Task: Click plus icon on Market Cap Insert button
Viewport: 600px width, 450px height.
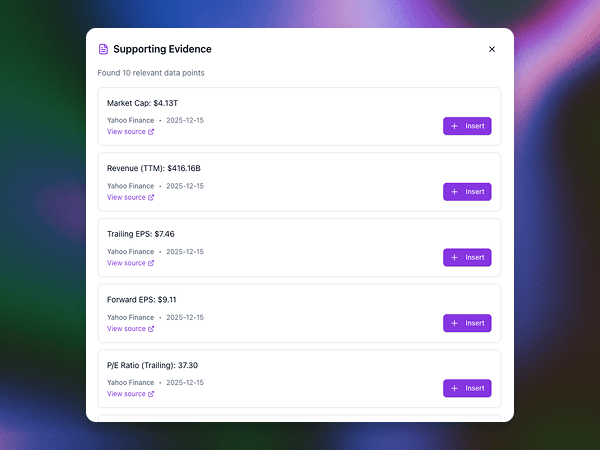Action: pyautogui.click(x=455, y=126)
